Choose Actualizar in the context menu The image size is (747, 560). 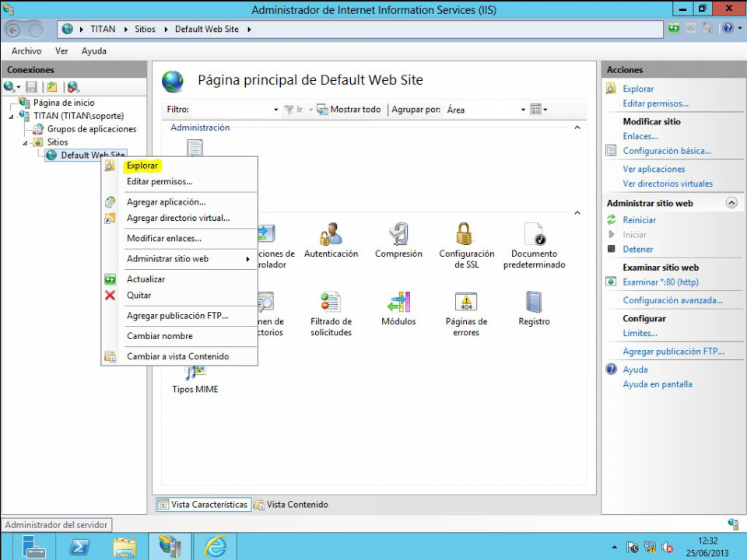pos(146,279)
